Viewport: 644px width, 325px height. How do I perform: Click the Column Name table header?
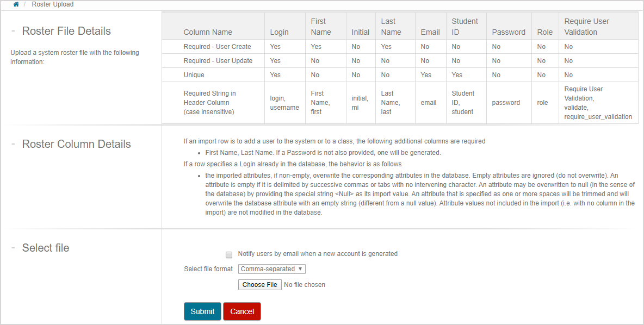pos(208,32)
